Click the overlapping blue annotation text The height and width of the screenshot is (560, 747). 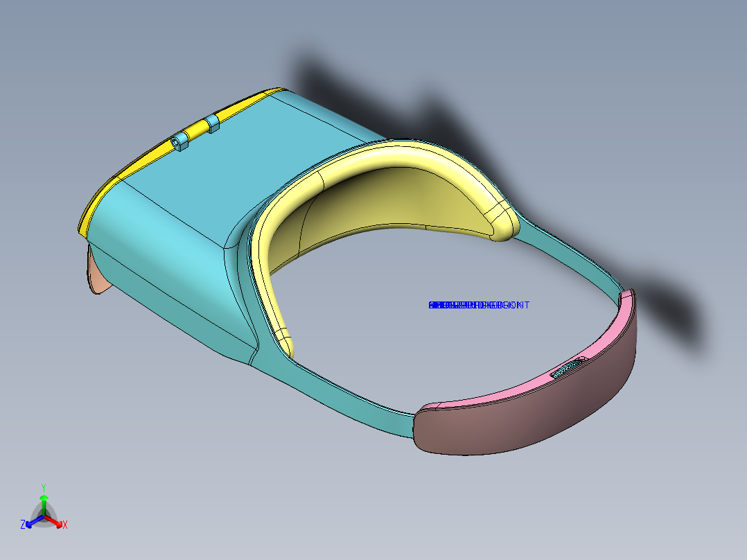coord(479,305)
